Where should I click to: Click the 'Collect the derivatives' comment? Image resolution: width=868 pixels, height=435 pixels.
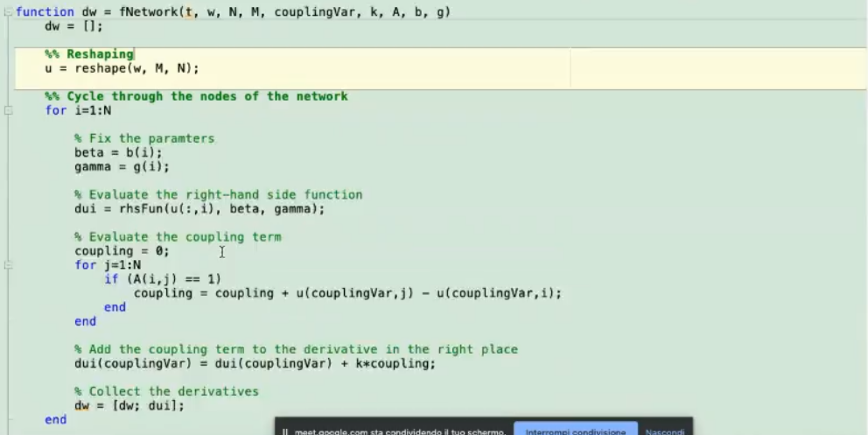(x=173, y=391)
